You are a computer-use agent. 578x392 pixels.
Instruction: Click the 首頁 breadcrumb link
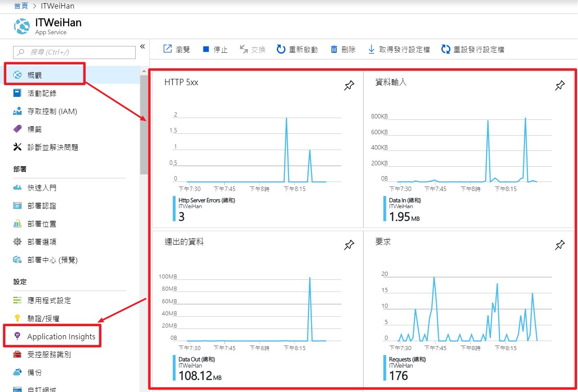click(21, 6)
